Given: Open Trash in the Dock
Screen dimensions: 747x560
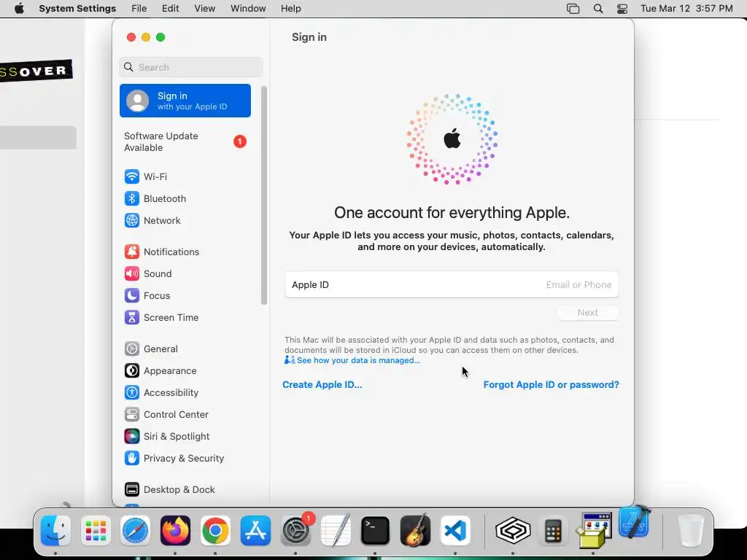Looking at the screenshot, I should 690,531.
